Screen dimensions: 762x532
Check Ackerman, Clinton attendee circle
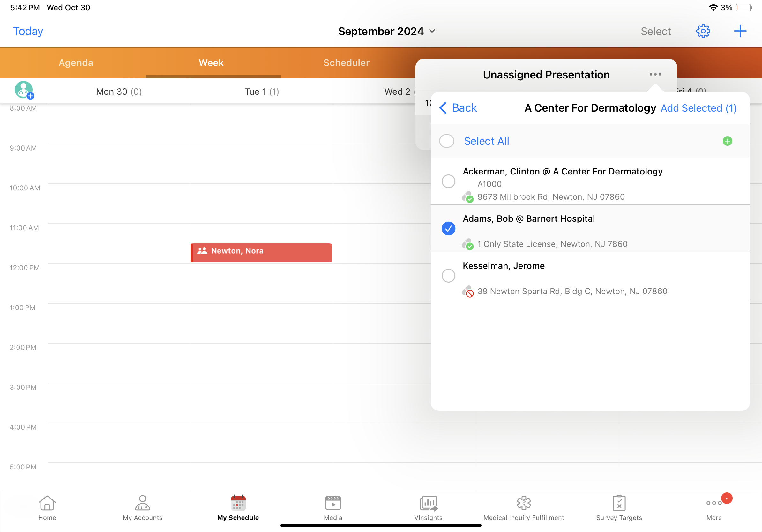pyautogui.click(x=448, y=181)
